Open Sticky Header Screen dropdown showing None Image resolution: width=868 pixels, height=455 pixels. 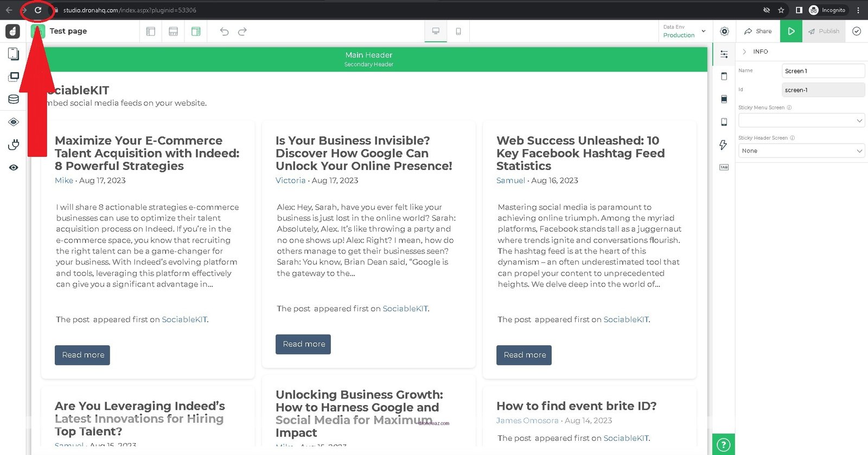[801, 151]
